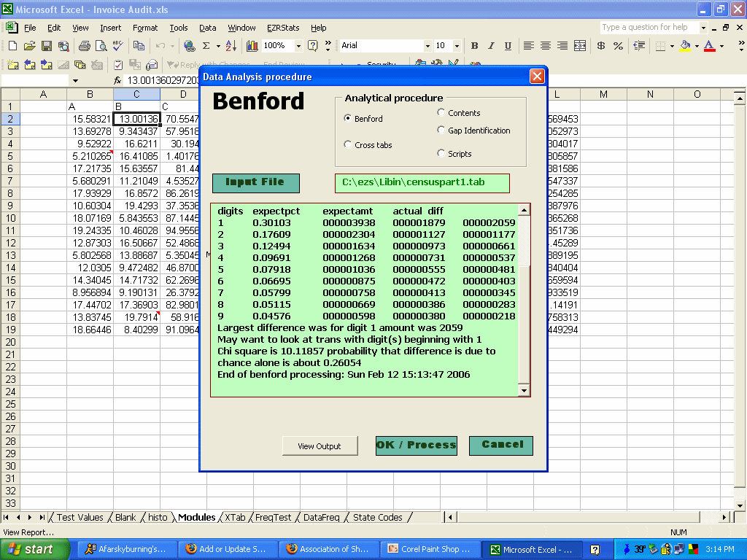
Task: Sort ascending A to Z
Action: point(231,46)
